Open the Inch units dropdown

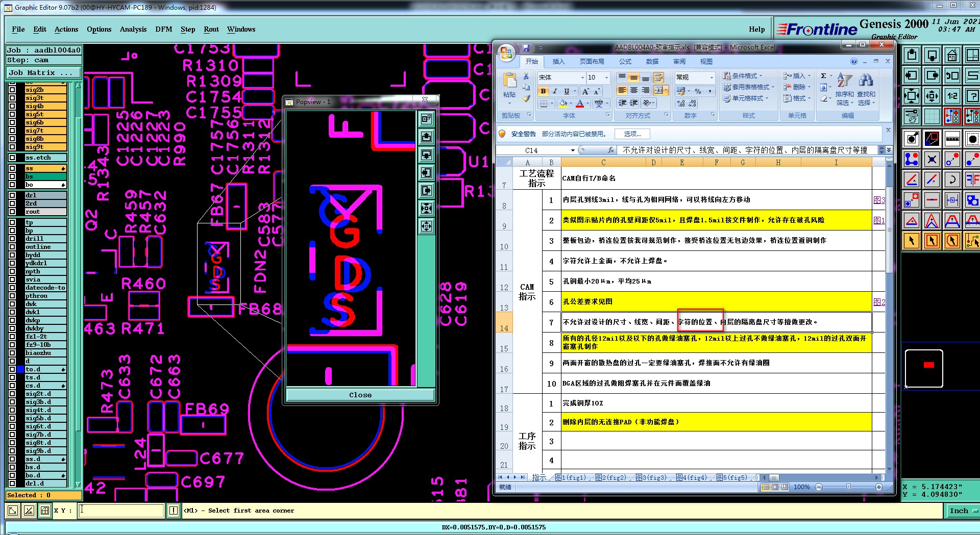point(962,511)
